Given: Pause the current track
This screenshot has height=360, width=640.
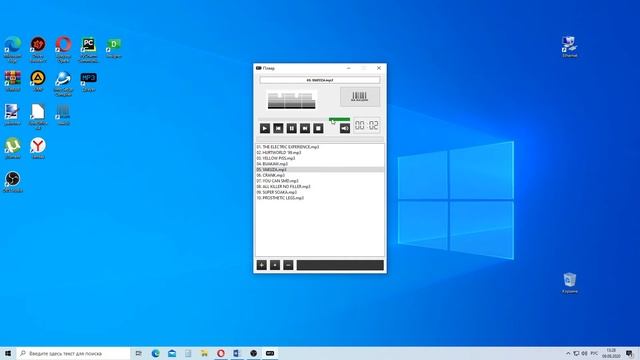Looking at the screenshot, I should click(x=291, y=128).
